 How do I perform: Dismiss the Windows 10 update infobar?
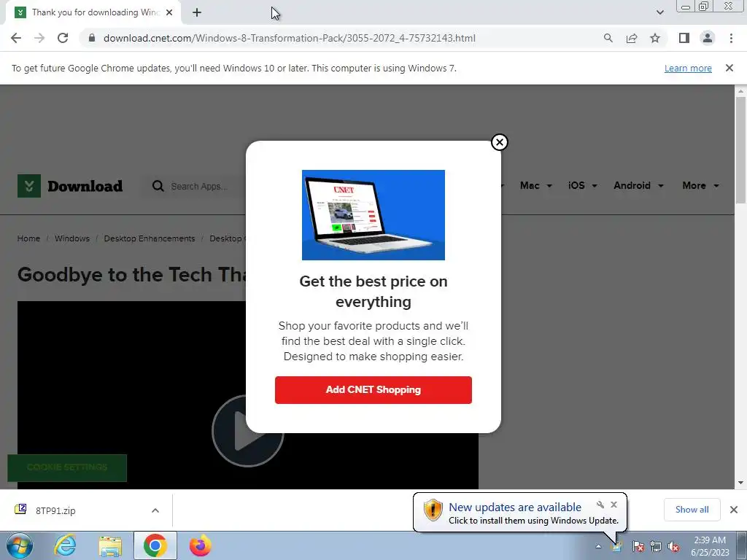[x=729, y=68]
